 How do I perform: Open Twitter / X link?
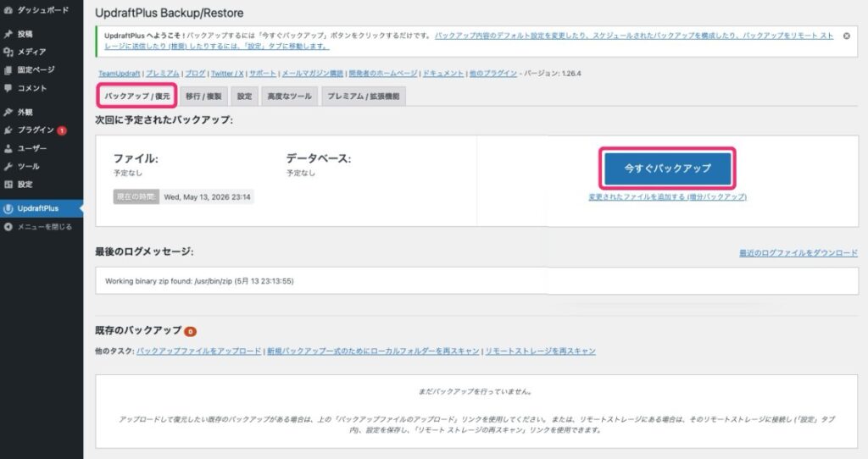(x=227, y=74)
